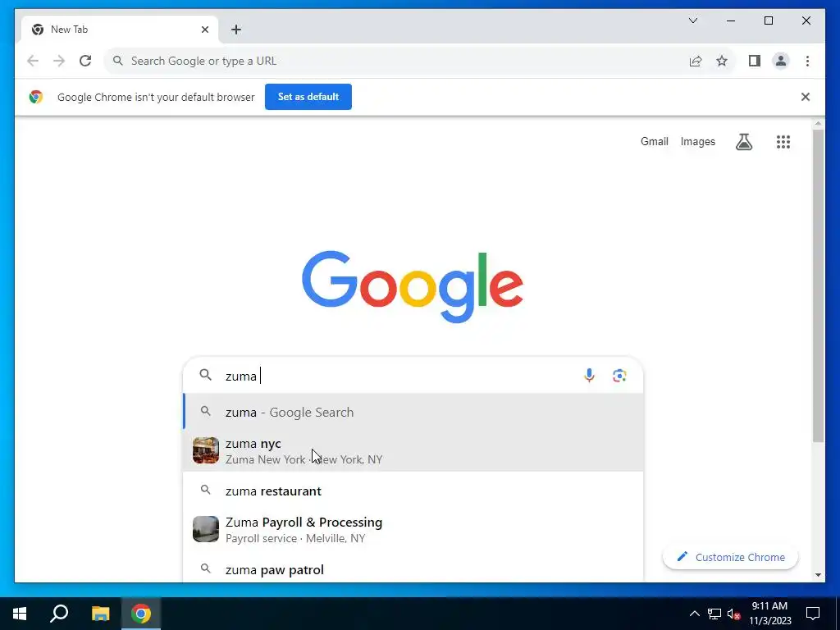Close the New Tab tab
Image resolution: width=840 pixels, height=630 pixels.
[x=204, y=30]
